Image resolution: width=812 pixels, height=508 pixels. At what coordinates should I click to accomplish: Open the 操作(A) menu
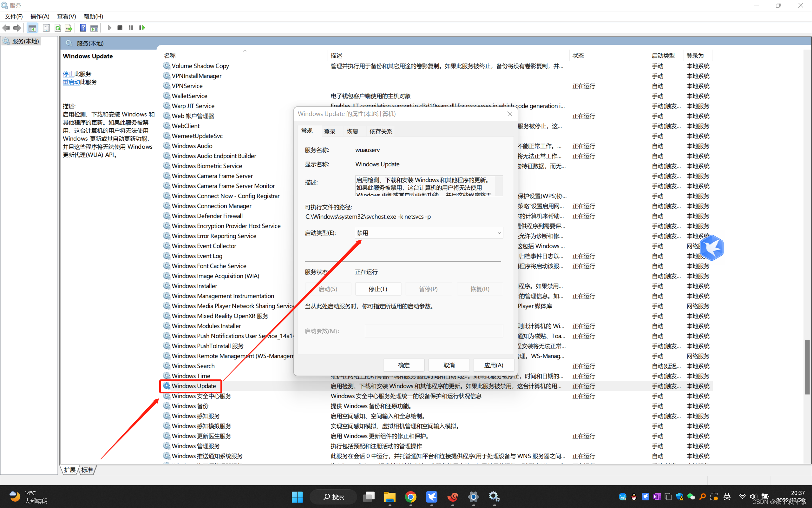pos(40,17)
